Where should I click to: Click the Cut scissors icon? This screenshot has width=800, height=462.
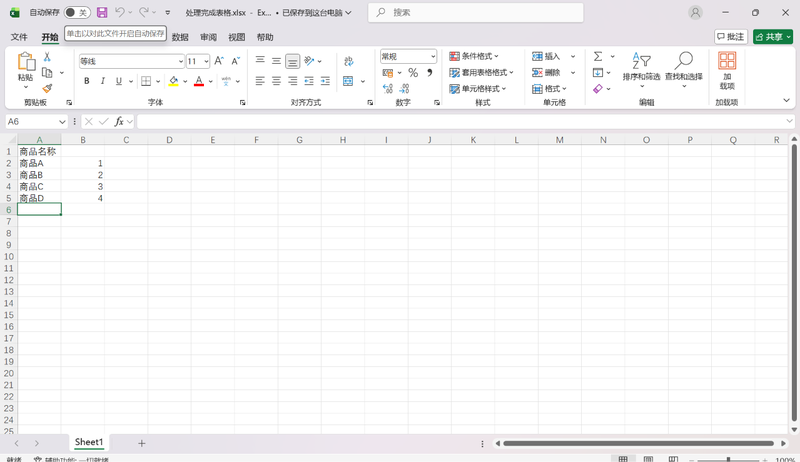click(47, 57)
